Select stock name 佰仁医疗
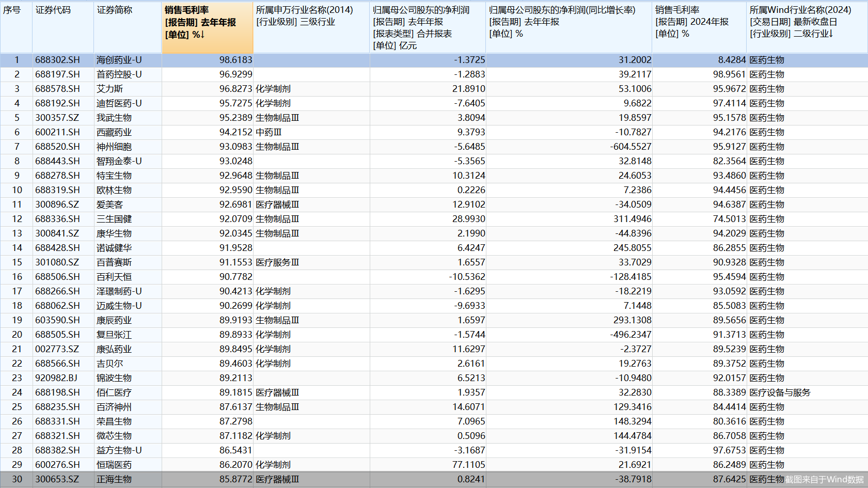868x488 pixels. click(114, 392)
